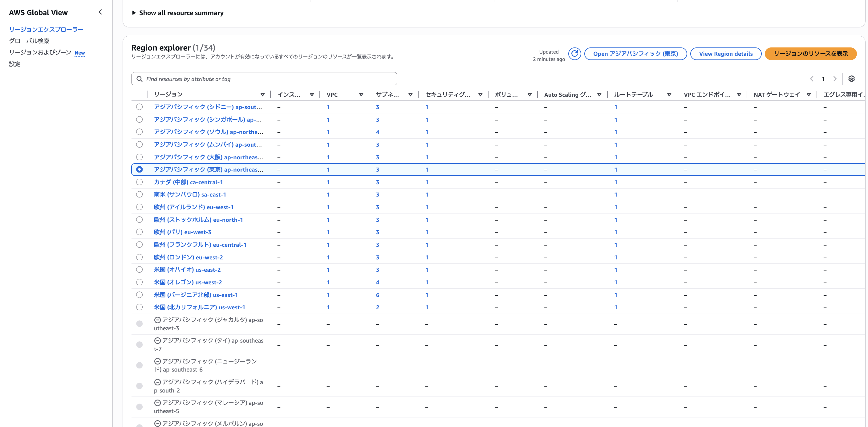Click リージョンのリソースを表示 orange button
The width and height of the screenshot is (868, 427).
coord(810,54)
